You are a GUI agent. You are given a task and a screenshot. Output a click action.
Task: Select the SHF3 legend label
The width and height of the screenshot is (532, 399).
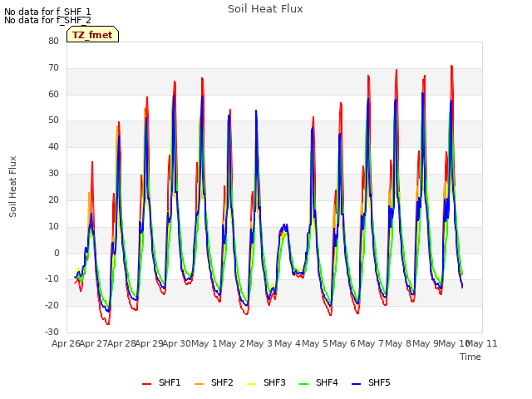pyautogui.click(x=274, y=382)
